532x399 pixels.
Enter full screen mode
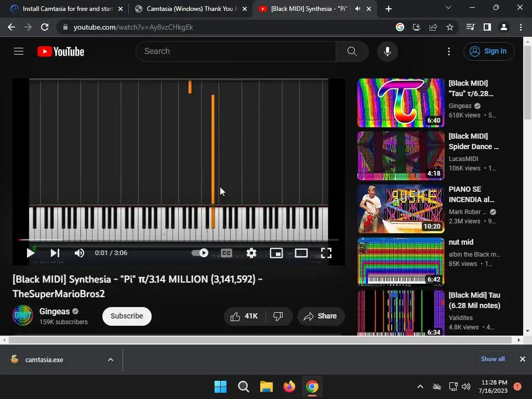pos(326,253)
